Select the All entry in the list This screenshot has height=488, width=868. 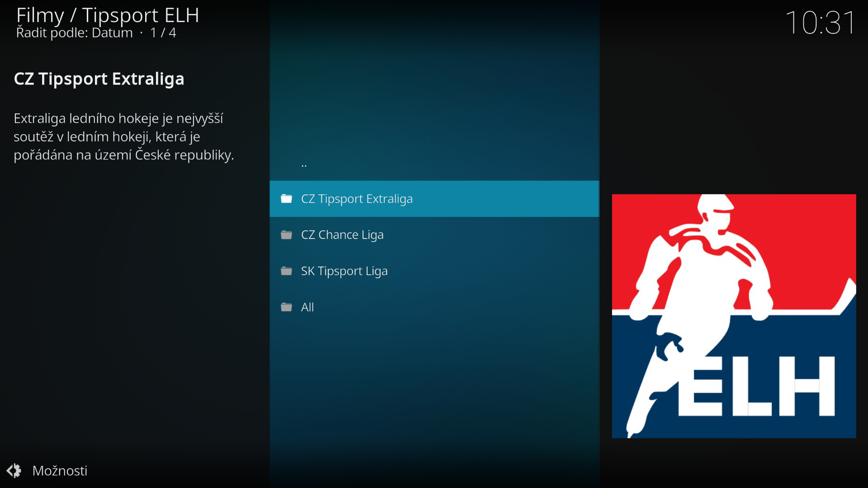(307, 307)
